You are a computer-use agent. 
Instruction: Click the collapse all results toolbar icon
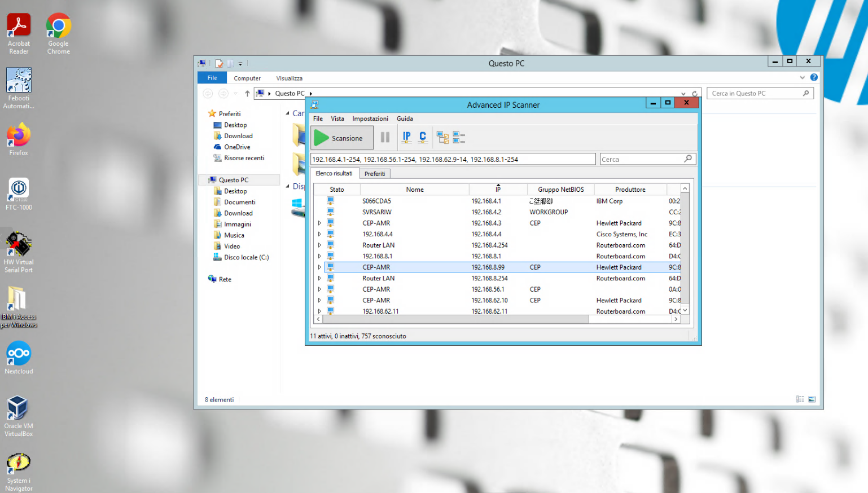click(459, 138)
